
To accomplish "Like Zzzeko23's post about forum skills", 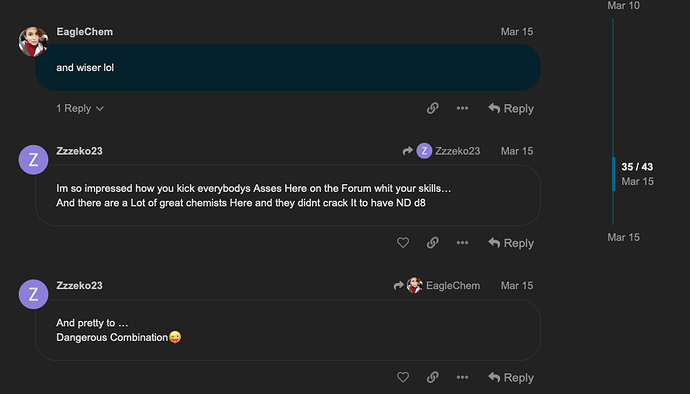I will tap(403, 243).
